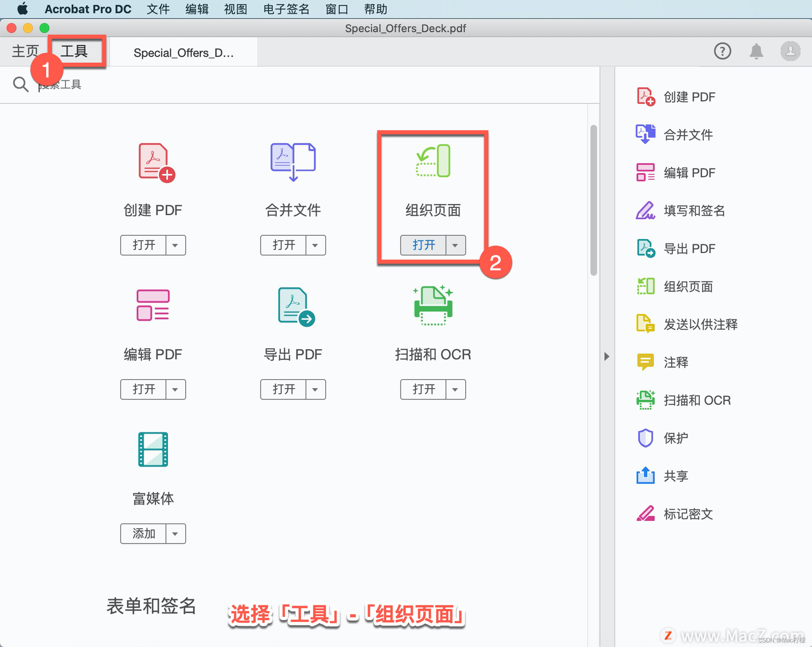
Task: Click the Scan and OCR printer icon in the grid
Action: [x=433, y=306]
